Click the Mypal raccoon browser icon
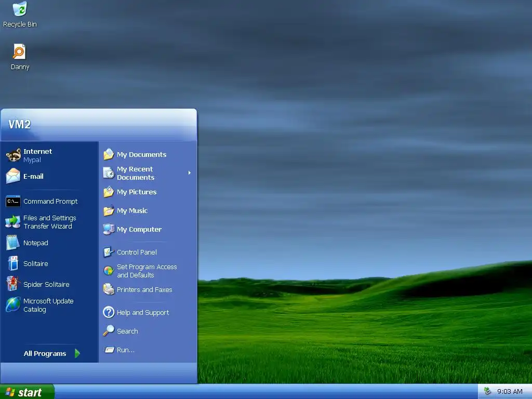The image size is (532, 399). click(x=13, y=155)
